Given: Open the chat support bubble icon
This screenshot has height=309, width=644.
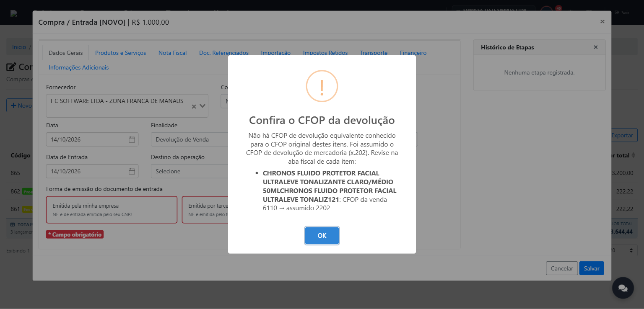Looking at the screenshot, I should click(x=623, y=288).
